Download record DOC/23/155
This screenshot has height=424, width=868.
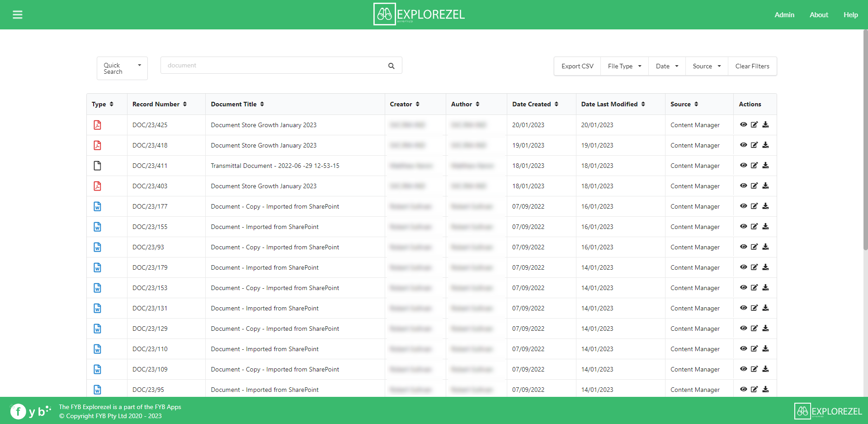[x=765, y=226]
